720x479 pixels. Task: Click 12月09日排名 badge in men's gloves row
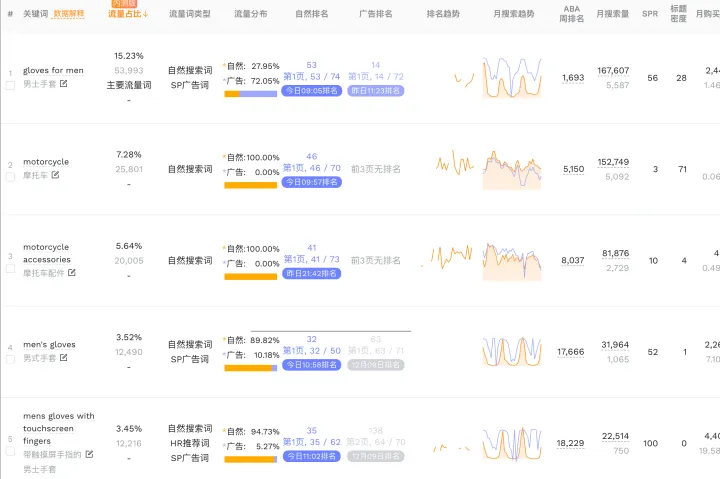tap(376, 365)
